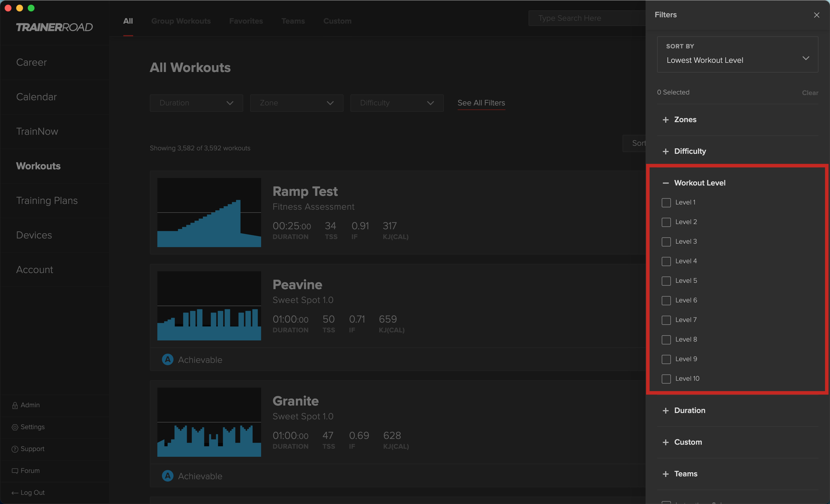Open the Difficulty dropdown above workouts
Image resolution: width=830 pixels, height=504 pixels.
pos(397,103)
